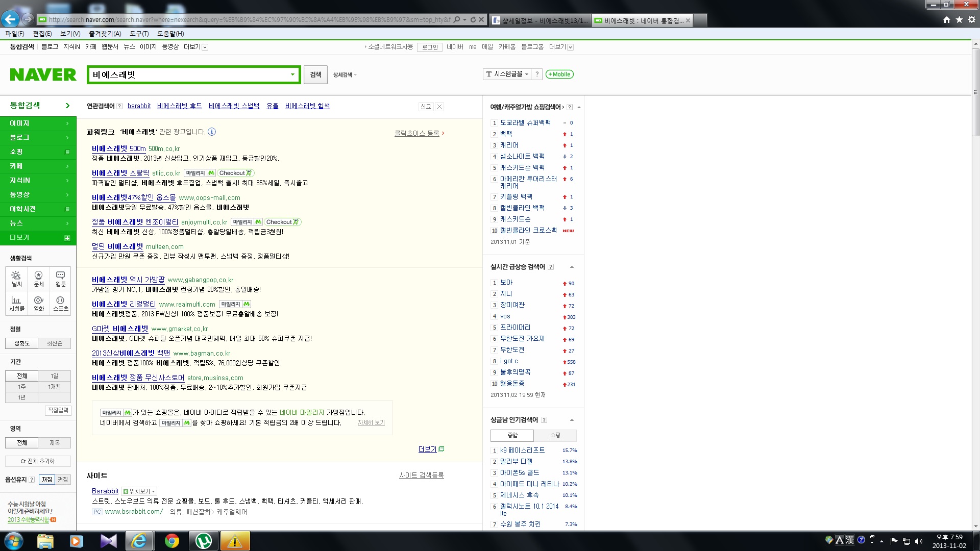Switch to the 쇼핑 tab in 싱글남 인기검색어
The width and height of the screenshot is (980, 551).
[x=555, y=435]
